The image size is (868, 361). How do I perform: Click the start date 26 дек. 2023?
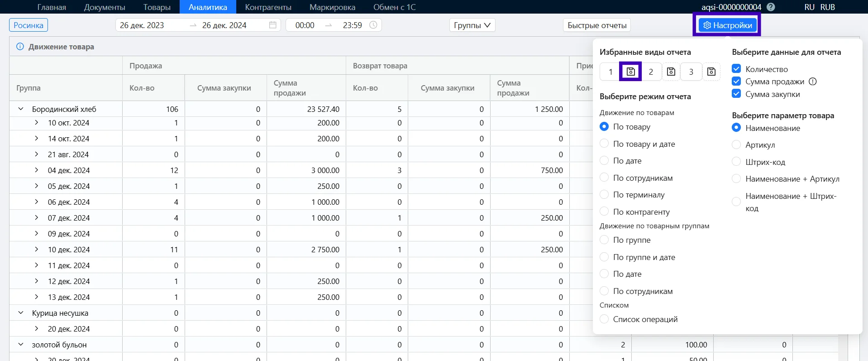[x=142, y=25]
